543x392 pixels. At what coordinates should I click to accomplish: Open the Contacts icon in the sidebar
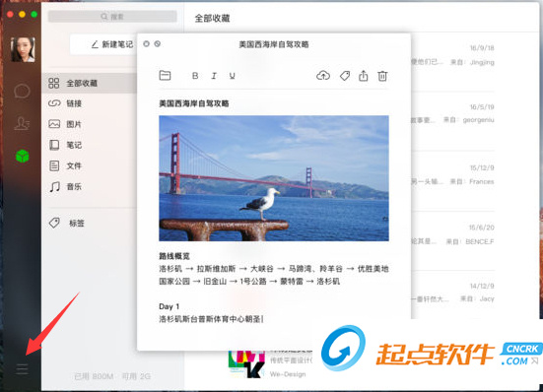click(x=22, y=123)
